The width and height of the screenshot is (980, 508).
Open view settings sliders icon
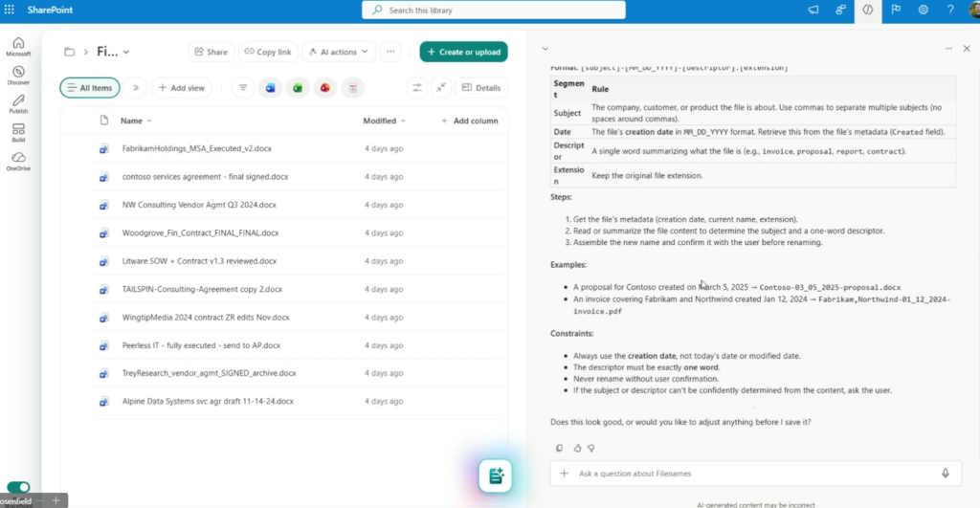416,88
